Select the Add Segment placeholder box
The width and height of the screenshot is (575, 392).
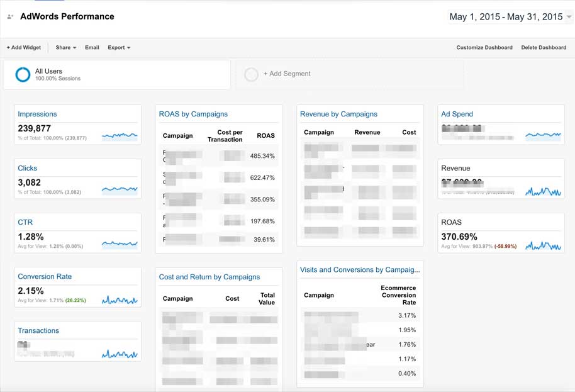tap(349, 74)
